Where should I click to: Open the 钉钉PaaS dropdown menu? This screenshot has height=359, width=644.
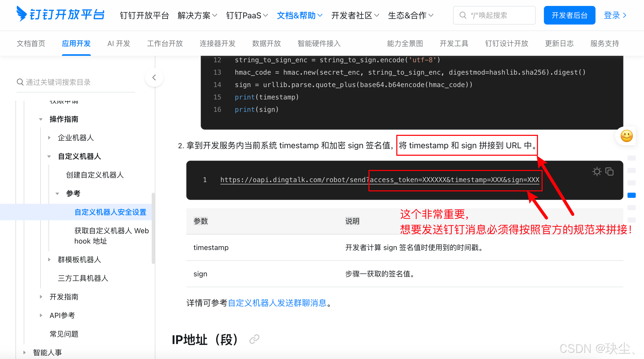(x=247, y=15)
